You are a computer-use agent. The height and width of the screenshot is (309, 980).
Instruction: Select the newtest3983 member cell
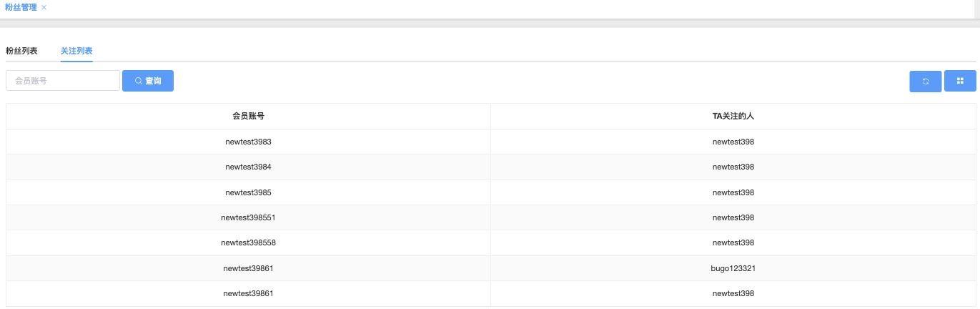(x=248, y=142)
